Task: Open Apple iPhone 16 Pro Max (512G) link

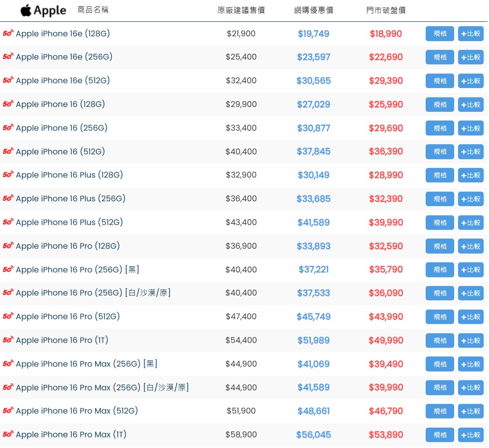Action: 77,411
